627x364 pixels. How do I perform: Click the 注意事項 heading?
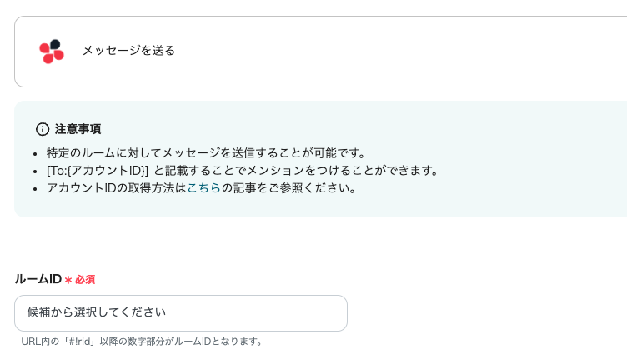tap(78, 129)
